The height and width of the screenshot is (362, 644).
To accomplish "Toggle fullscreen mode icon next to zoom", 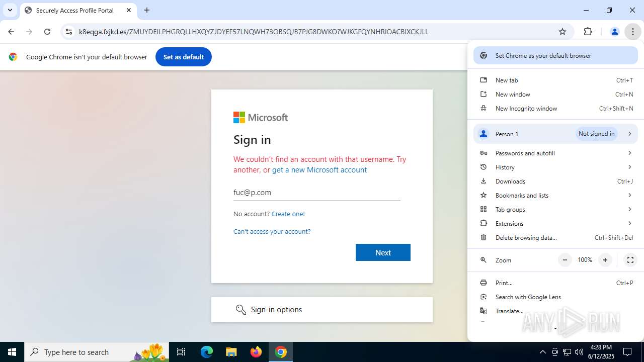I will click(x=630, y=260).
